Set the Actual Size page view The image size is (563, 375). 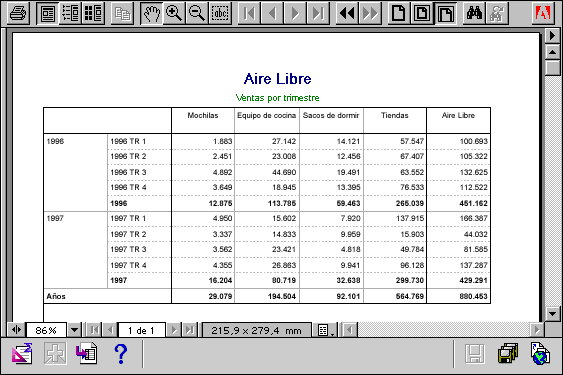(x=399, y=14)
